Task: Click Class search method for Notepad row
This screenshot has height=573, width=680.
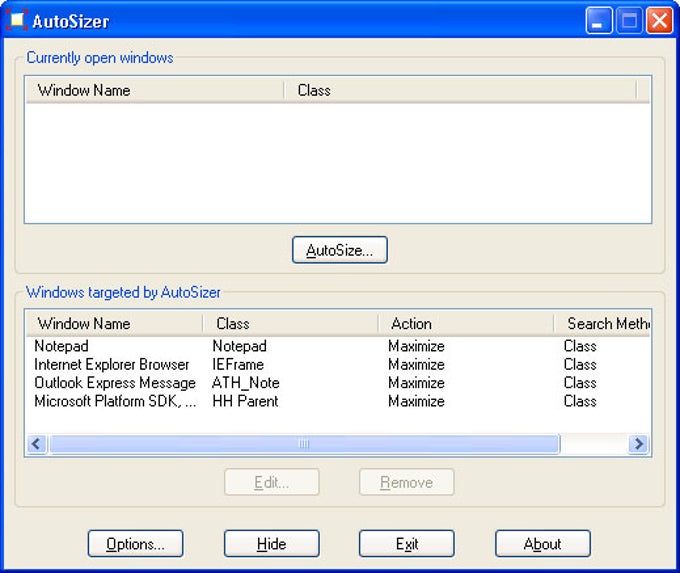Action: pos(580,346)
